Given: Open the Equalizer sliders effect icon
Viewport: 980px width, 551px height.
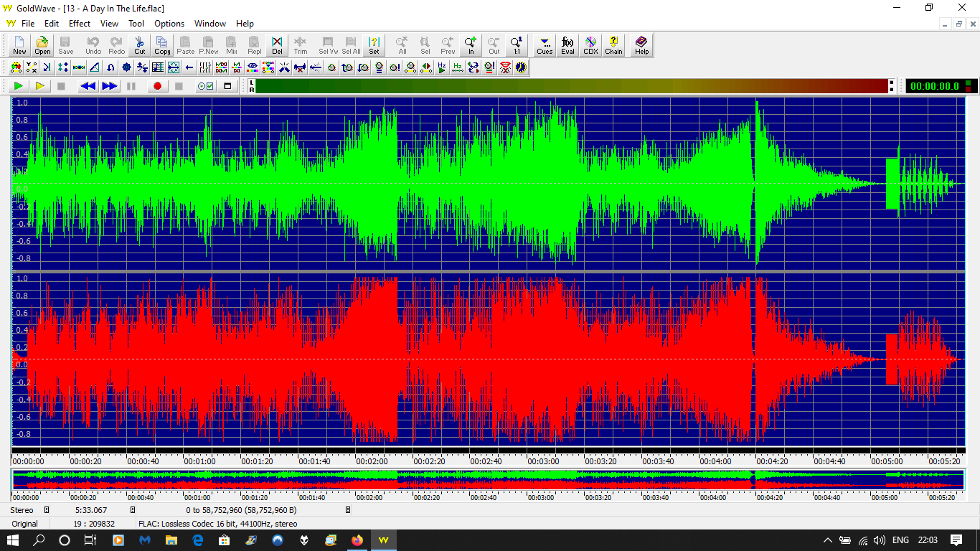Looking at the screenshot, I should pyautogui.click(x=204, y=67).
